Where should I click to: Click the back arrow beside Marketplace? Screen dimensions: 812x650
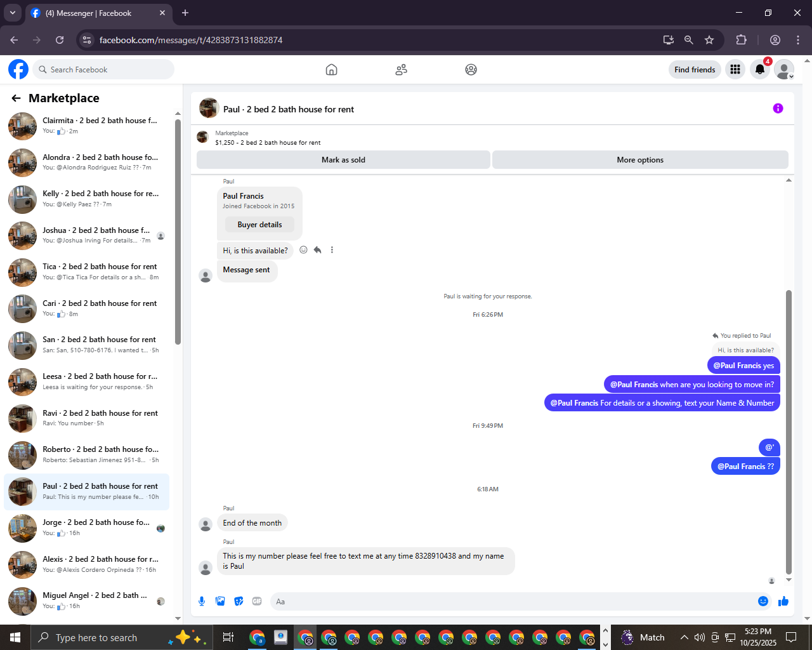click(x=16, y=98)
